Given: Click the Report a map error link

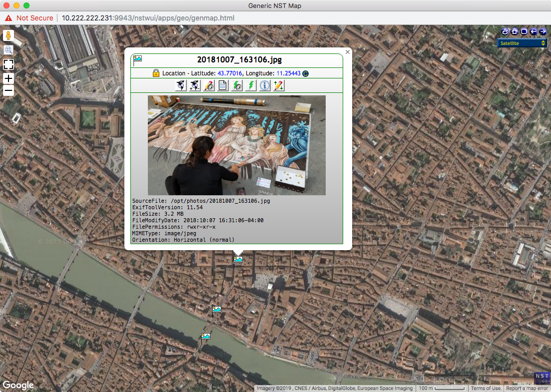Looking at the screenshot, I should point(527,388).
